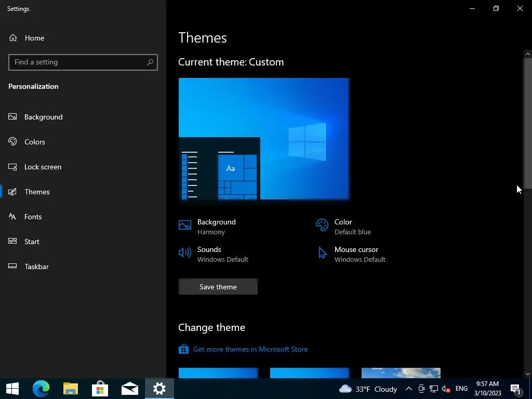Click the search magnifier icon

[x=150, y=62]
